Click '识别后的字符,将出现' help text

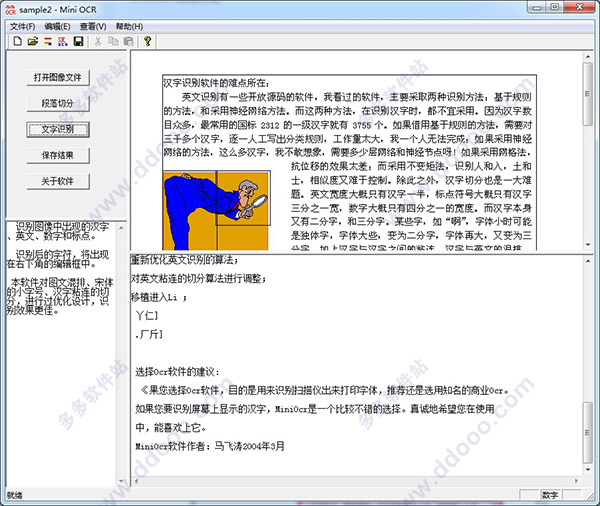pyautogui.click(x=62, y=255)
